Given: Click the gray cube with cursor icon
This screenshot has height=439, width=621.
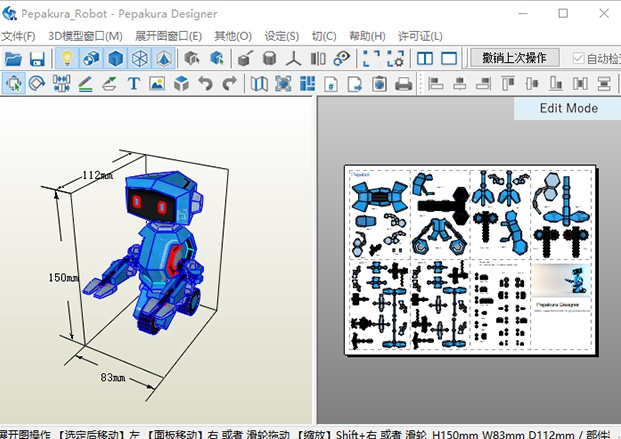Looking at the screenshot, I should [192, 59].
